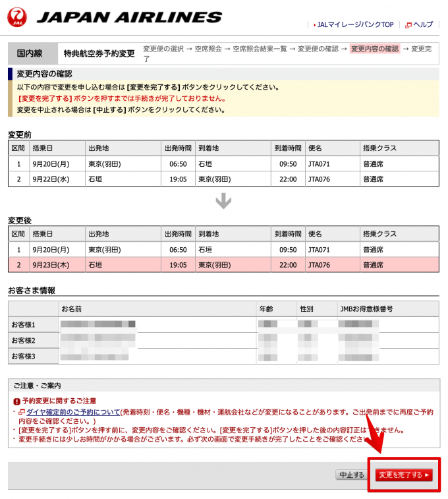Open ダイヤ確定前のご予約について link
The width and height of the screenshot is (448, 499).
(73, 412)
